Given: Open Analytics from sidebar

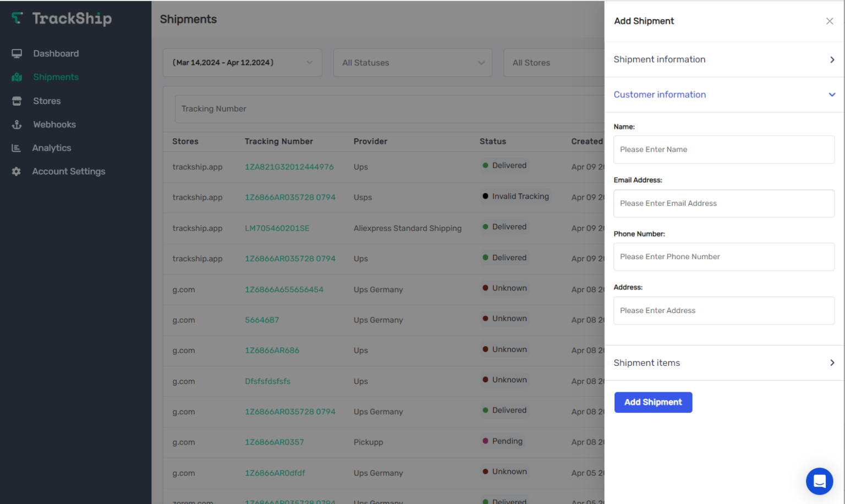Looking at the screenshot, I should [x=52, y=148].
